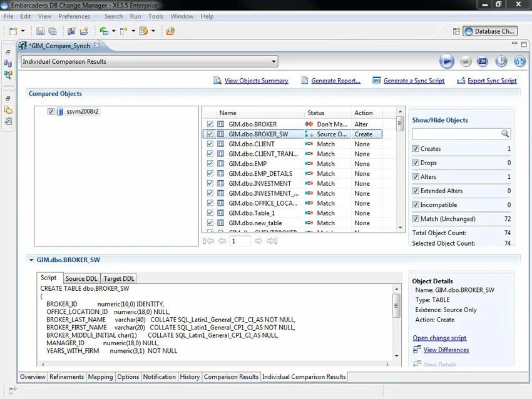Click the headphones help icon in the editor toolbar

[519, 61]
